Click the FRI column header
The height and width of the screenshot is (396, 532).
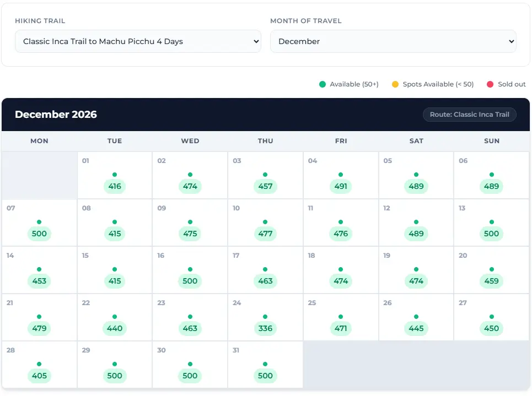click(x=341, y=141)
